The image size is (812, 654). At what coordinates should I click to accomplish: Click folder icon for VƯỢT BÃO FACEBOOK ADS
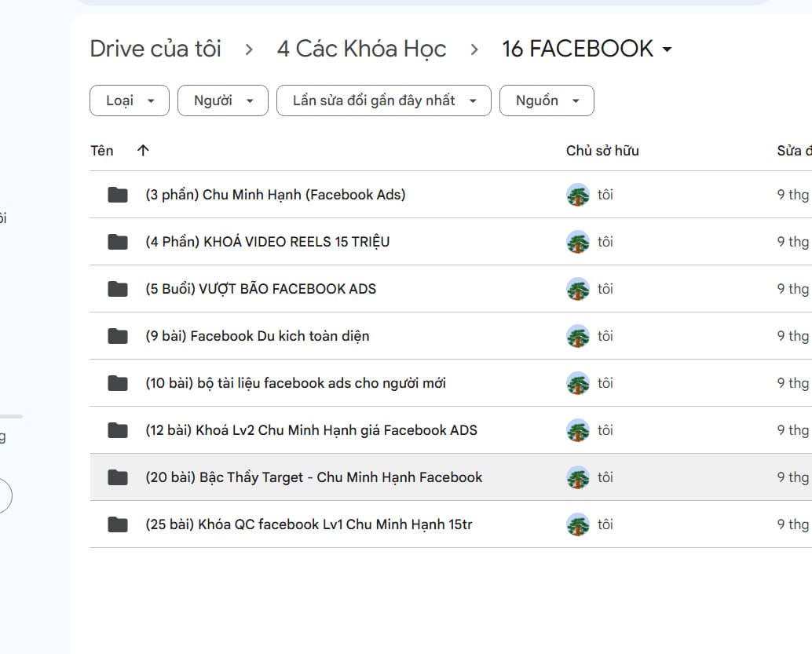pos(118,289)
